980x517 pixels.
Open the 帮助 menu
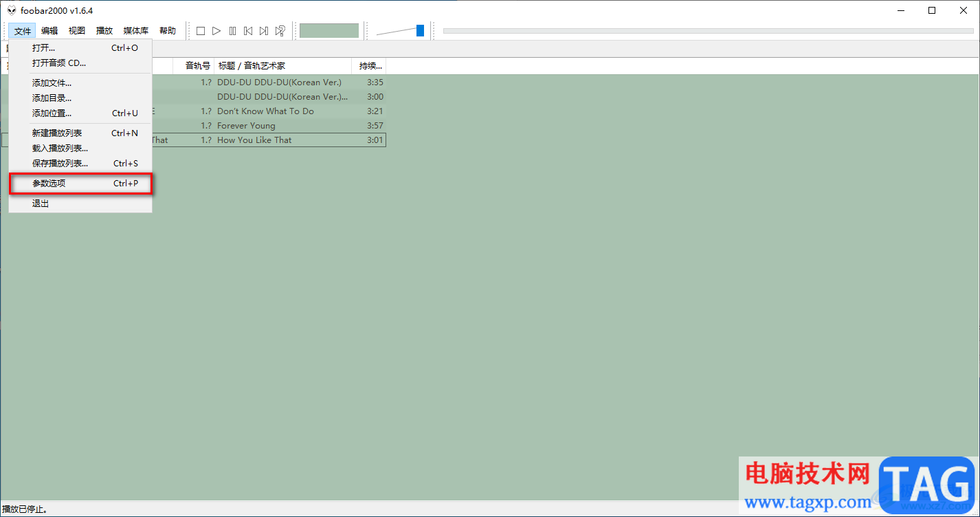pyautogui.click(x=168, y=31)
